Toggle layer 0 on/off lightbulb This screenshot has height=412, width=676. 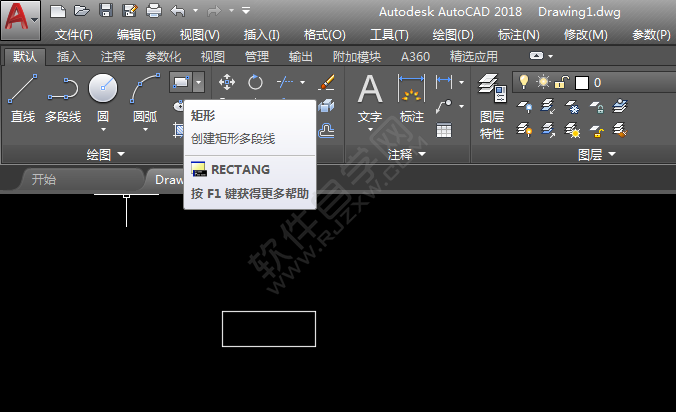coord(524,82)
